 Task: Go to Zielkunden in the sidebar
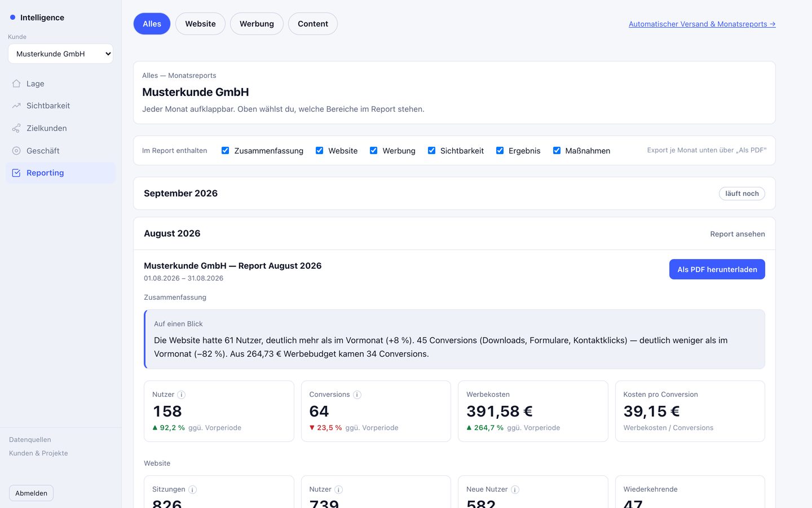tap(60, 128)
